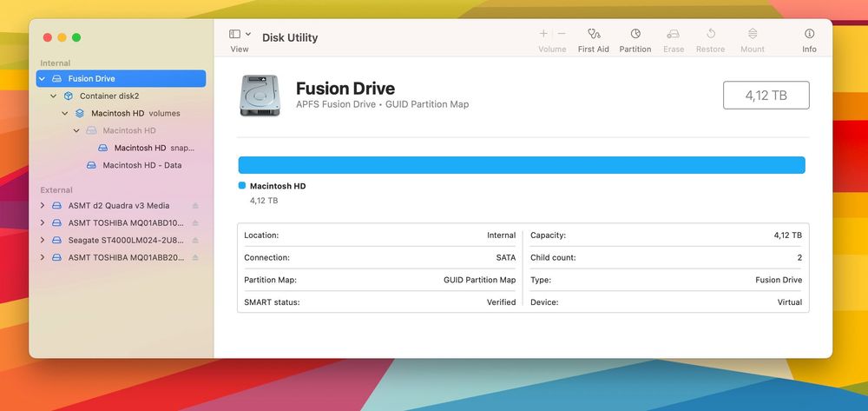The width and height of the screenshot is (868, 411).
Task: Run First Aid stethoscope icon
Action: pyautogui.click(x=594, y=34)
